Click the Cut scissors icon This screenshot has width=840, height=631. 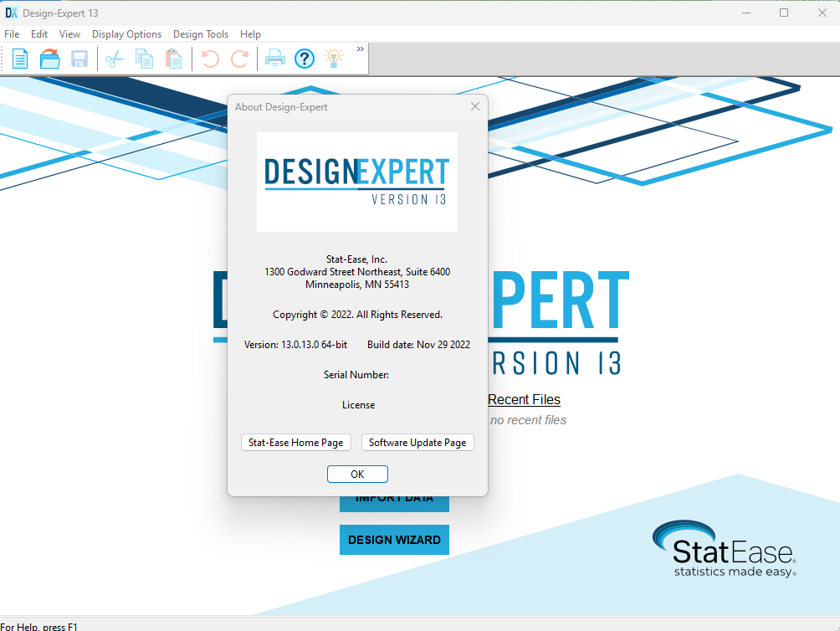click(x=115, y=59)
